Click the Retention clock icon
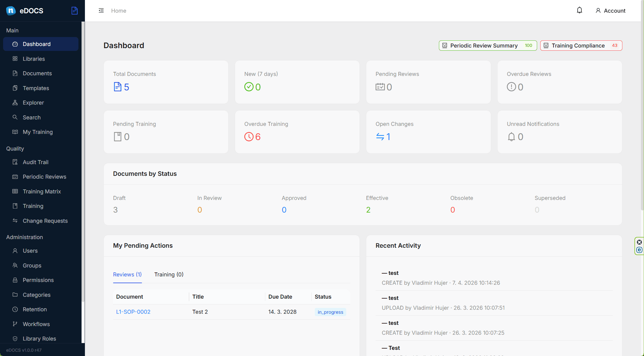 [15, 309]
